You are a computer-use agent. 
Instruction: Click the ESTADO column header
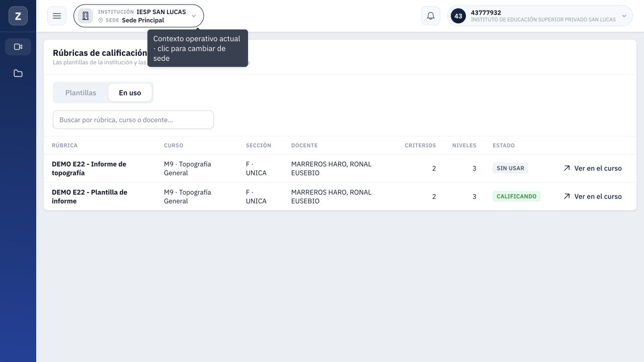[504, 145]
